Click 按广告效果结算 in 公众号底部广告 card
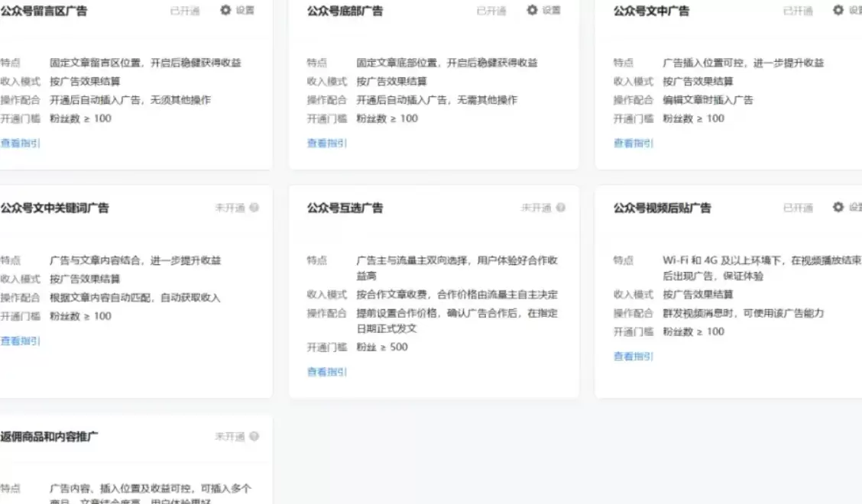The height and width of the screenshot is (504, 862). [390, 82]
